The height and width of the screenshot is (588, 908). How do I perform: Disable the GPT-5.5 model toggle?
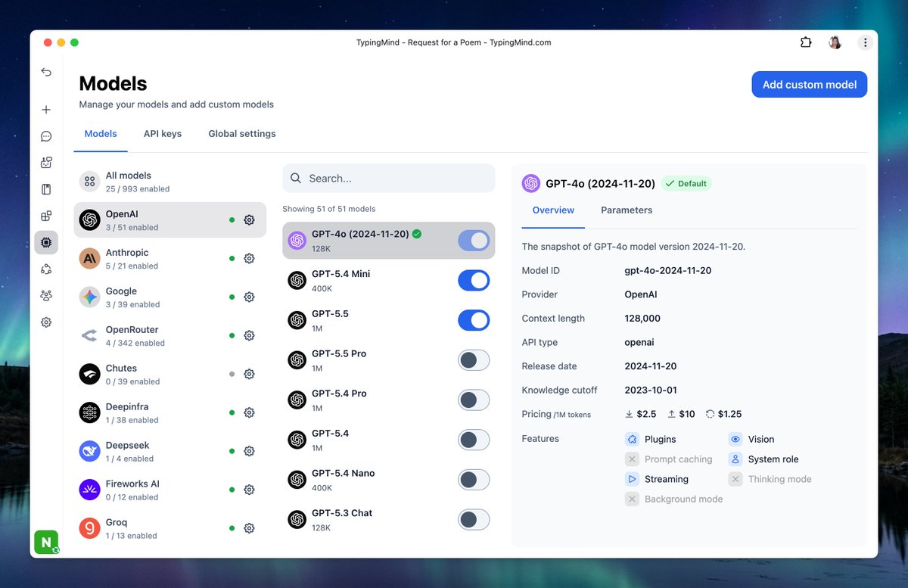[x=474, y=320]
